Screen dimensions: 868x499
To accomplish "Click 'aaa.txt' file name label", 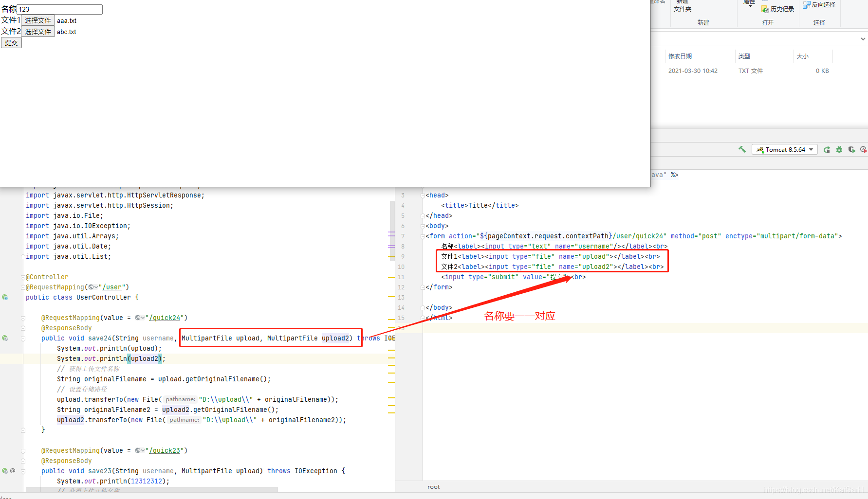I will [x=67, y=21].
